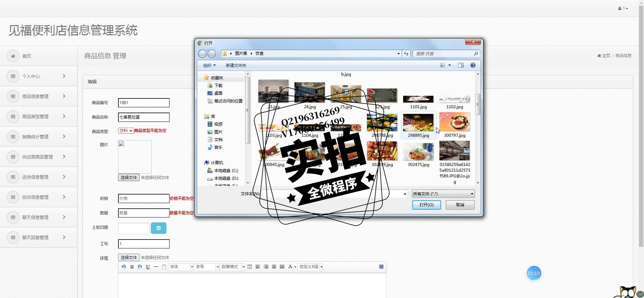This screenshot has width=644, height=298.
Task: Expand the 投诉信息管理 sidebar menu
Action: 39,197
